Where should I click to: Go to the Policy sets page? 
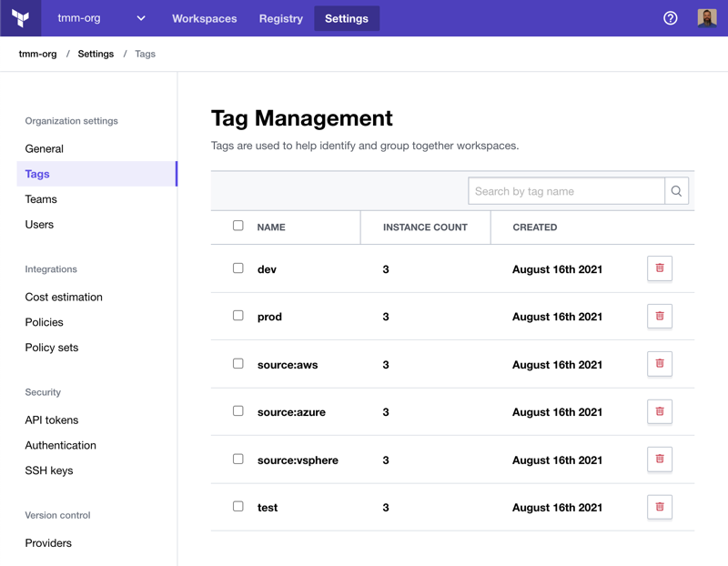tap(52, 347)
